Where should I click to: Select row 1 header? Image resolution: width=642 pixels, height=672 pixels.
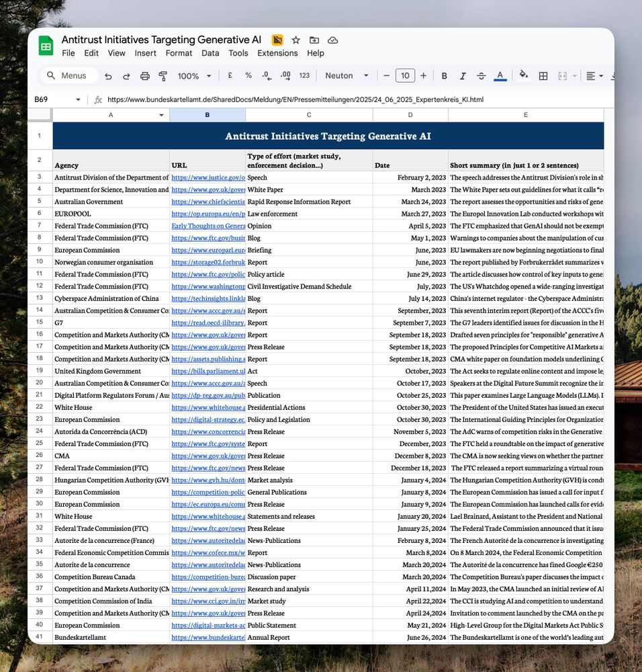[40, 136]
